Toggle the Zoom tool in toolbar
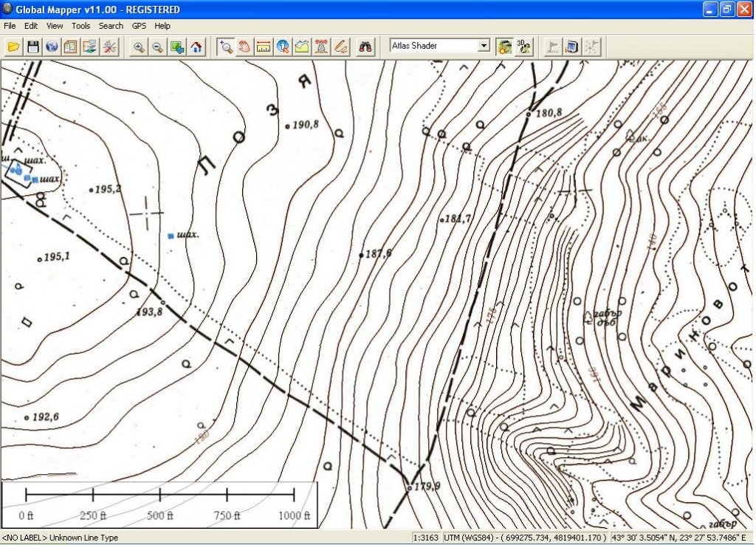The height and width of the screenshot is (545, 756). pos(225,47)
